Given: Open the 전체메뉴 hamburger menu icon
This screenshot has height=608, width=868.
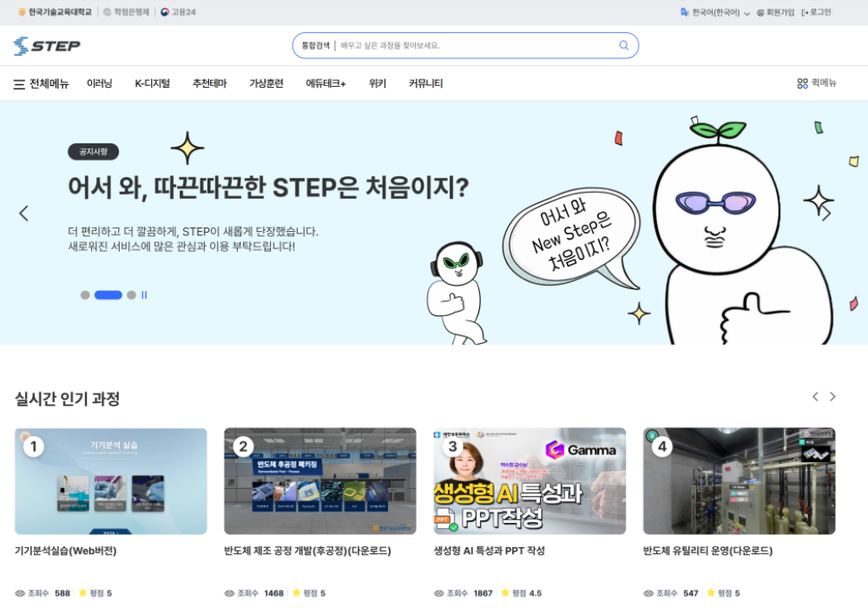Looking at the screenshot, I should click(18, 83).
